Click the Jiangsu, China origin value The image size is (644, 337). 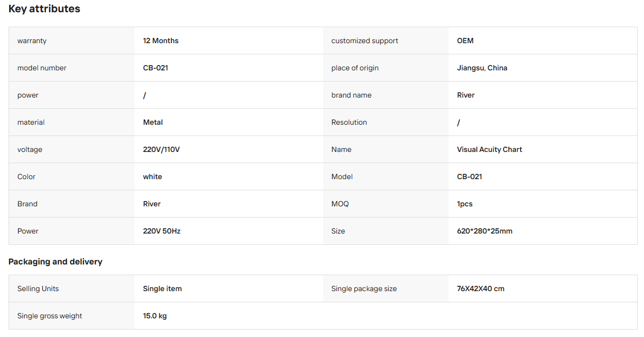click(x=482, y=68)
